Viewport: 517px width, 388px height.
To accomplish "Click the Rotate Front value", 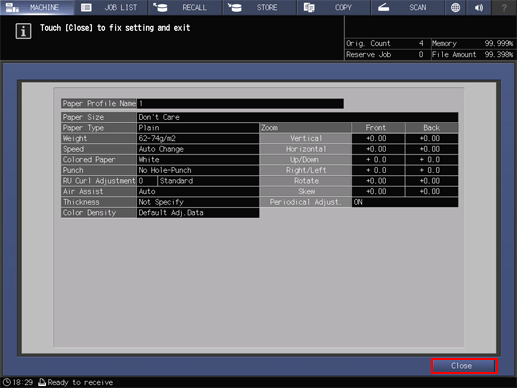I will [x=378, y=181].
